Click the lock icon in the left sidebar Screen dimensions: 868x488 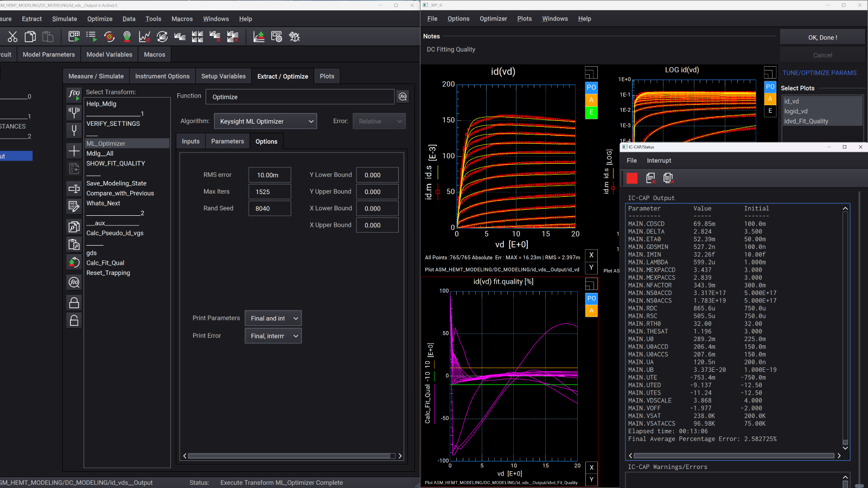point(74,303)
